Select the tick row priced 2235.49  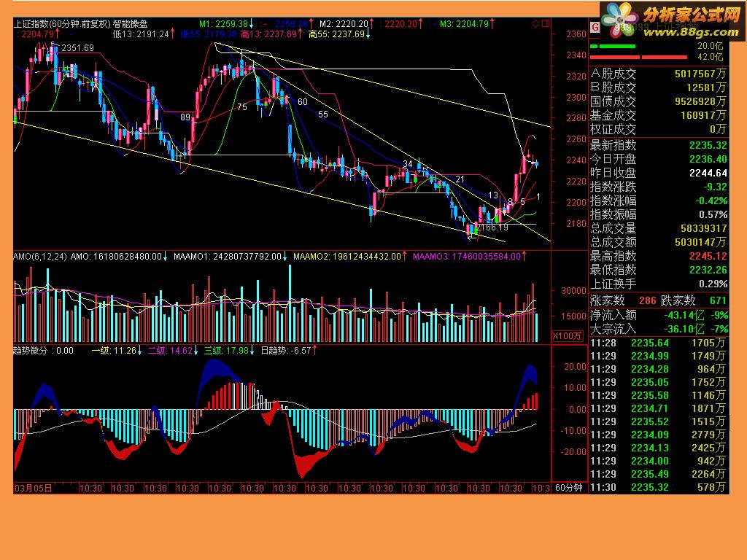click(x=659, y=474)
